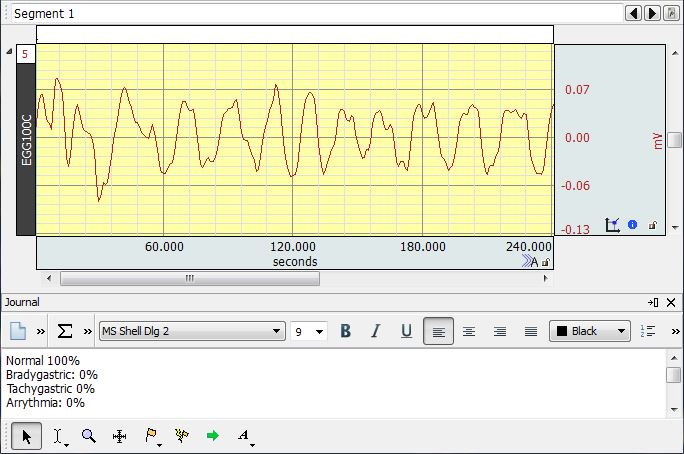Justify journal text

click(x=531, y=331)
